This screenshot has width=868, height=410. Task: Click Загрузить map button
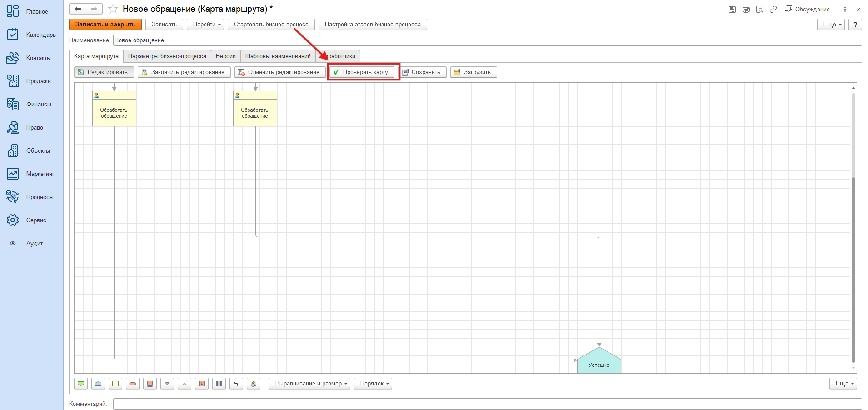tap(474, 72)
